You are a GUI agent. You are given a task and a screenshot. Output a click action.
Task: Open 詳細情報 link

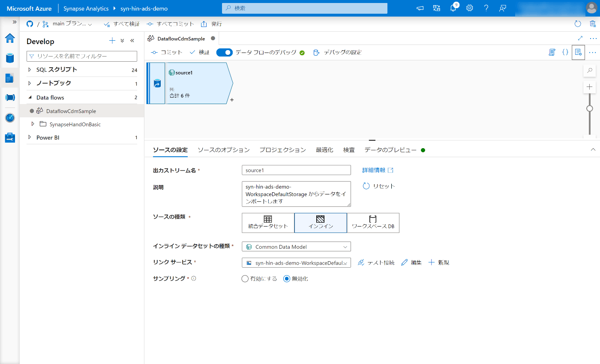point(378,170)
